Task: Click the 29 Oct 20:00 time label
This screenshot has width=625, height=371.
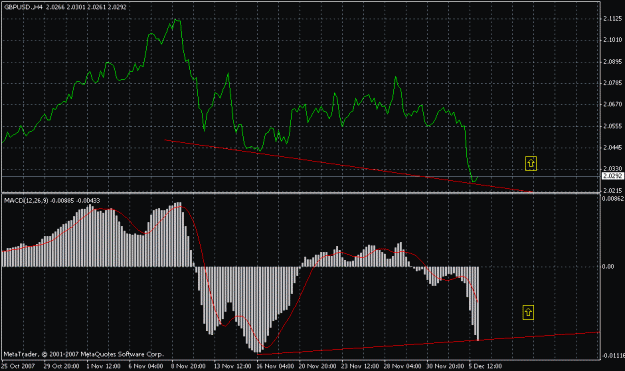Action: pyautogui.click(x=61, y=366)
